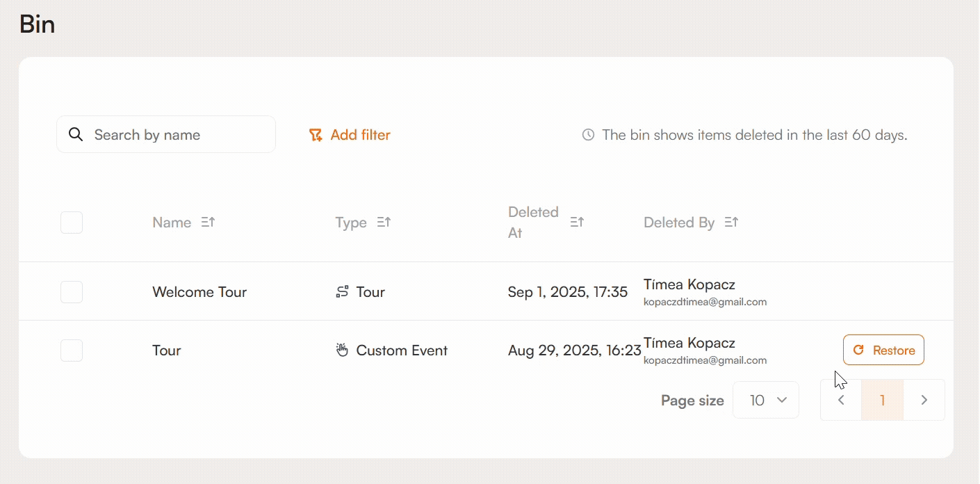This screenshot has width=980, height=484.
Task: Click the Add filter link
Action: point(360,135)
